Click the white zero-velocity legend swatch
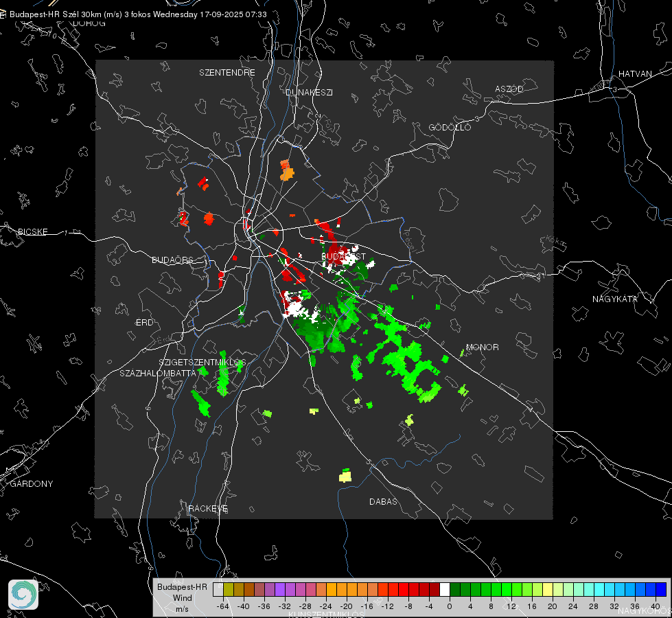This screenshot has height=618, width=672. (445, 590)
